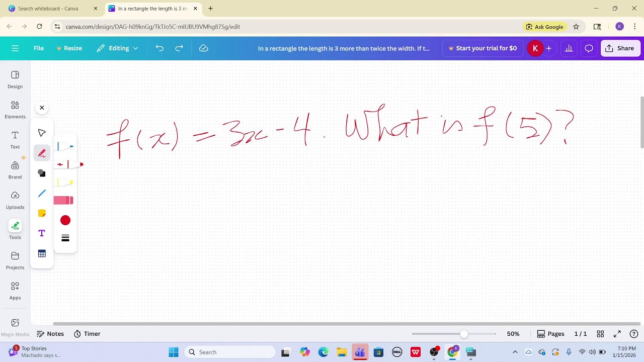The image size is (644, 362).
Task: Open the comments panel
Action: click(x=589, y=48)
